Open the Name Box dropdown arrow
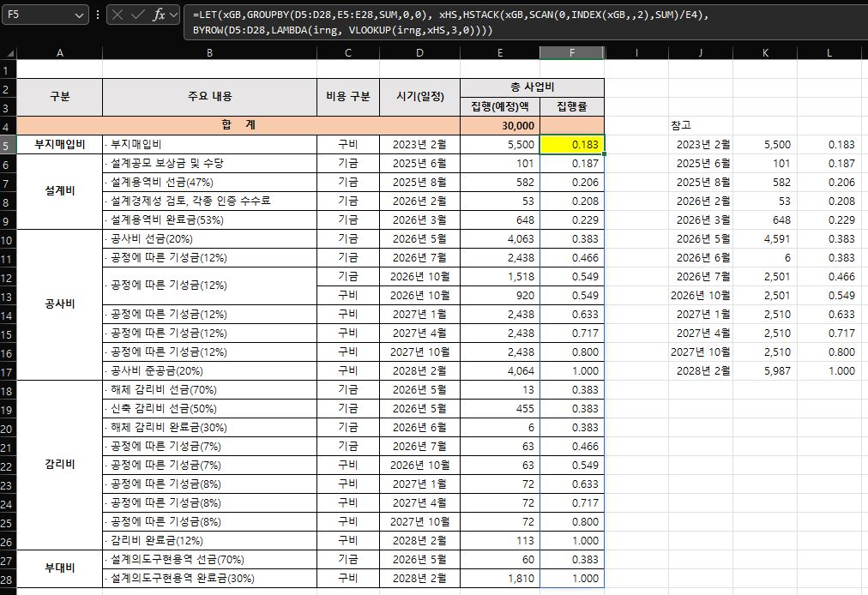 point(80,15)
